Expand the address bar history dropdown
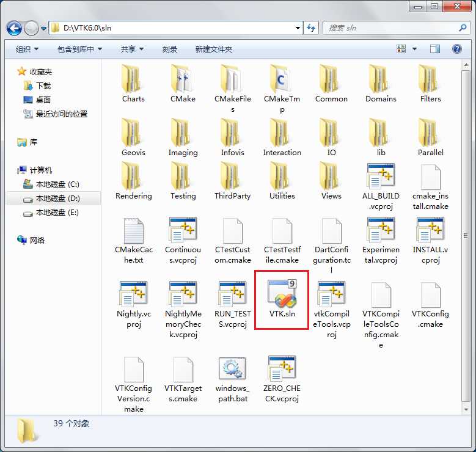 pyautogui.click(x=298, y=28)
